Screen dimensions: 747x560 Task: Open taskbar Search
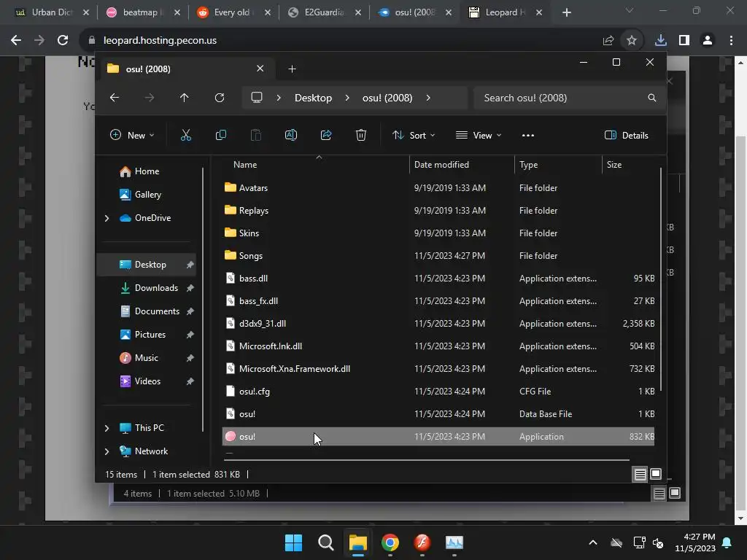tap(326, 542)
